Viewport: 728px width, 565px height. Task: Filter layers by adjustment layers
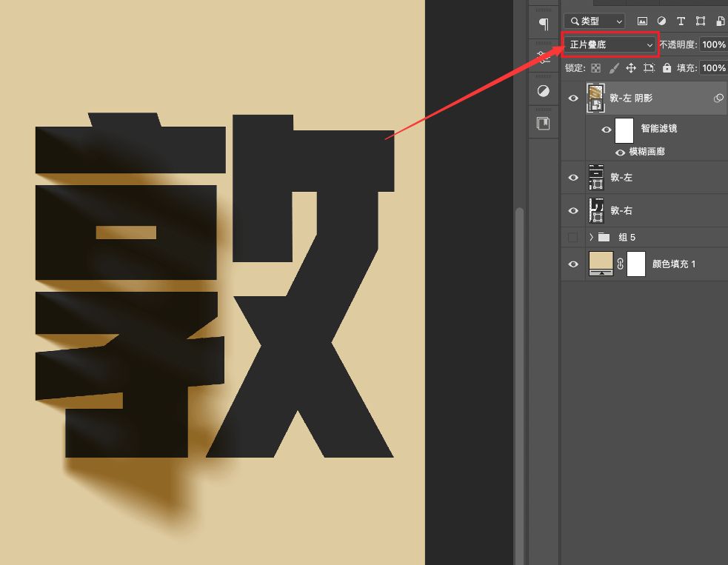click(x=661, y=21)
